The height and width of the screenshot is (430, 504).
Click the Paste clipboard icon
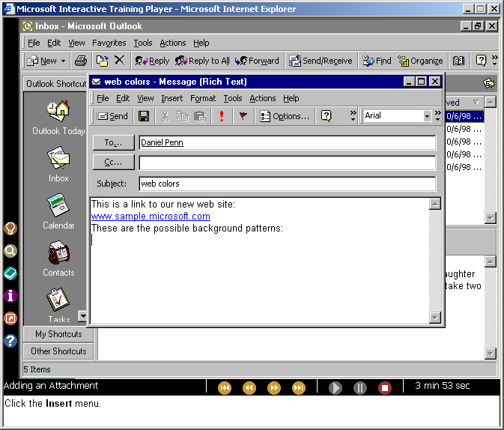pos(200,116)
